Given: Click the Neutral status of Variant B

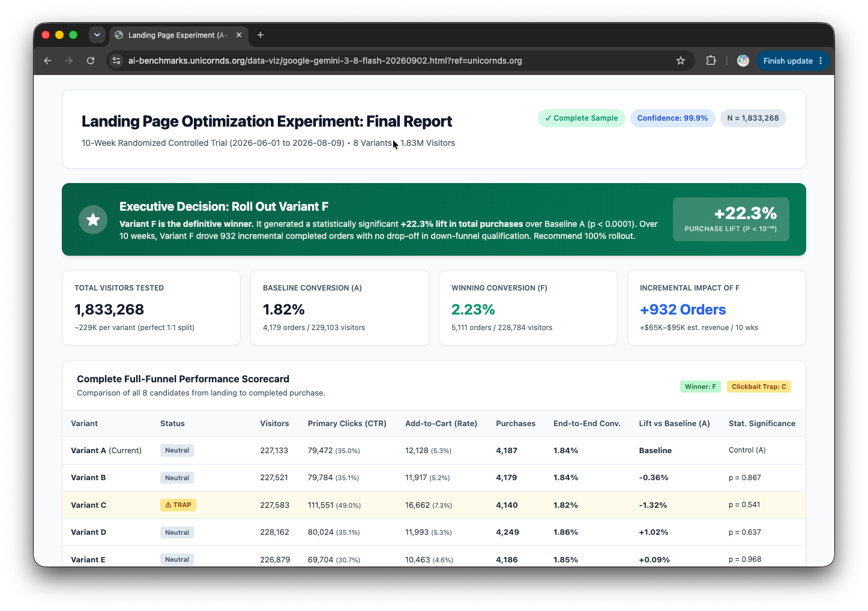Looking at the screenshot, I should coord(177,478).
